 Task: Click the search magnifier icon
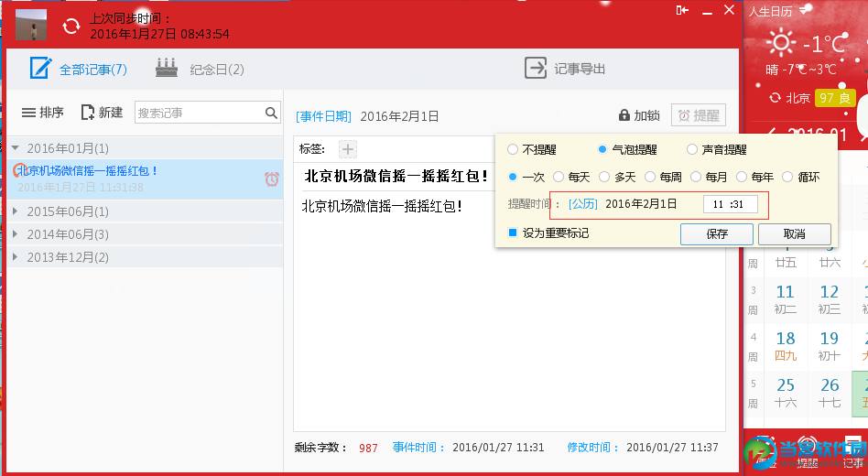click(271, 113)
